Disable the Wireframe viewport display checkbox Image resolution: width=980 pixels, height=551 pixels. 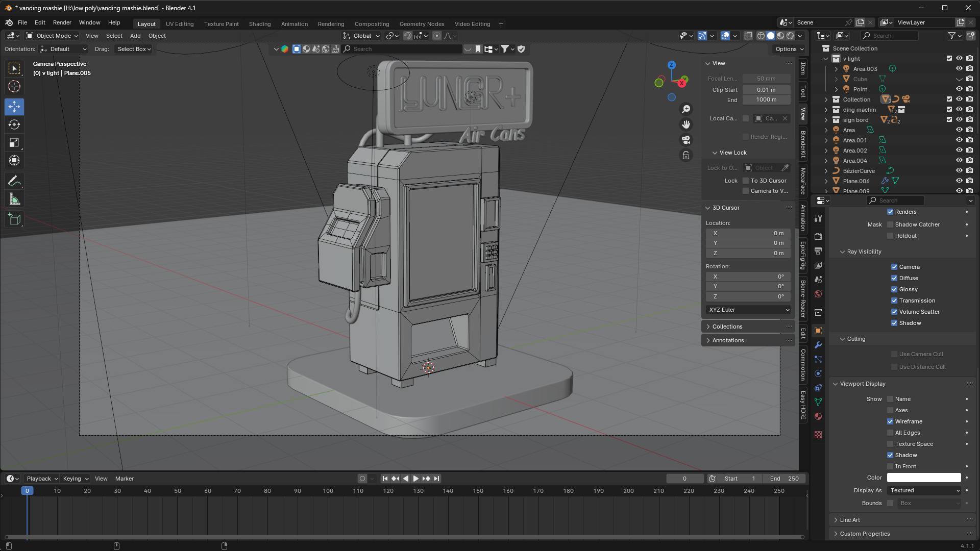(890, 421)
